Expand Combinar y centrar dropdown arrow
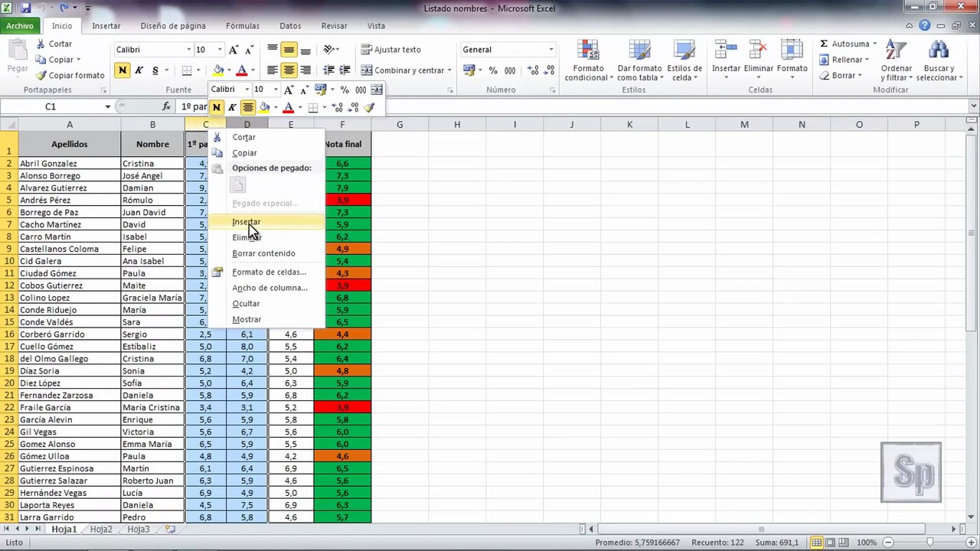The width and height of the screenshot is (980, 551). 449,70
